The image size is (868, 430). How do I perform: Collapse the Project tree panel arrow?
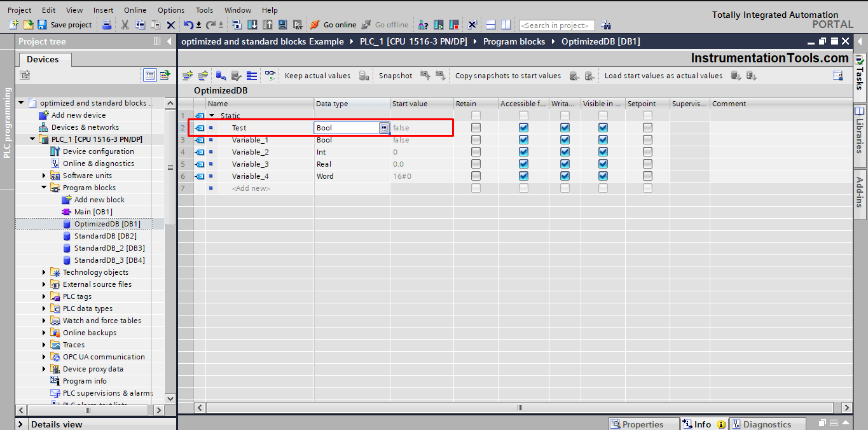click(x=169, y=41)
